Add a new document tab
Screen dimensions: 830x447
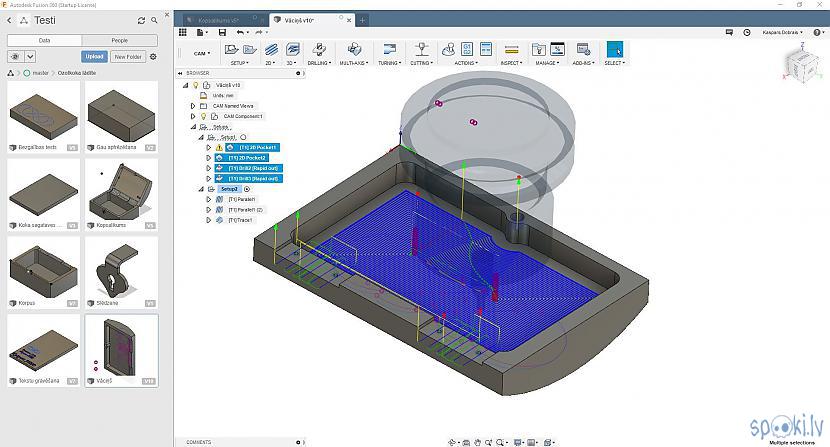coord(363,20)
